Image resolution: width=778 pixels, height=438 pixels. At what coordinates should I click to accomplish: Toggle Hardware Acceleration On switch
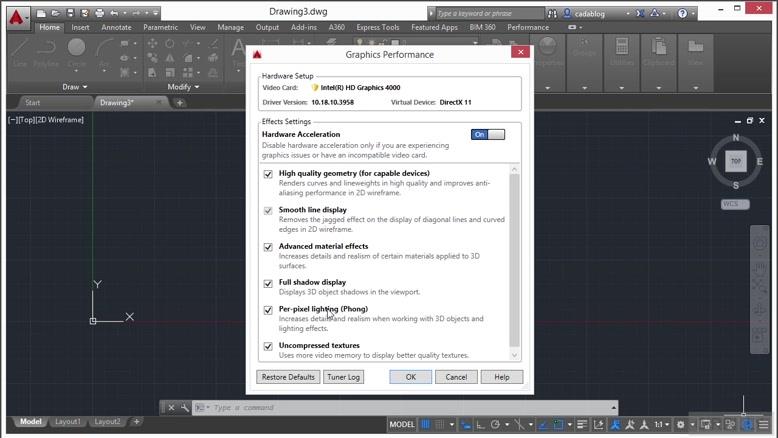(488, 134)
